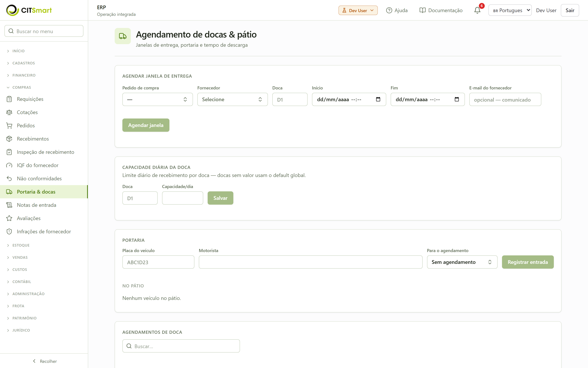This screenshot has width=588, height=368.
Task: Click the Avaliações star icon
Action: 9,218
